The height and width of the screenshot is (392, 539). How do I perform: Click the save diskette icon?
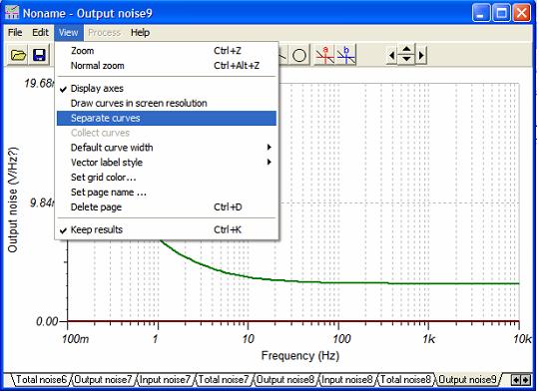click(x=40, y=55)
